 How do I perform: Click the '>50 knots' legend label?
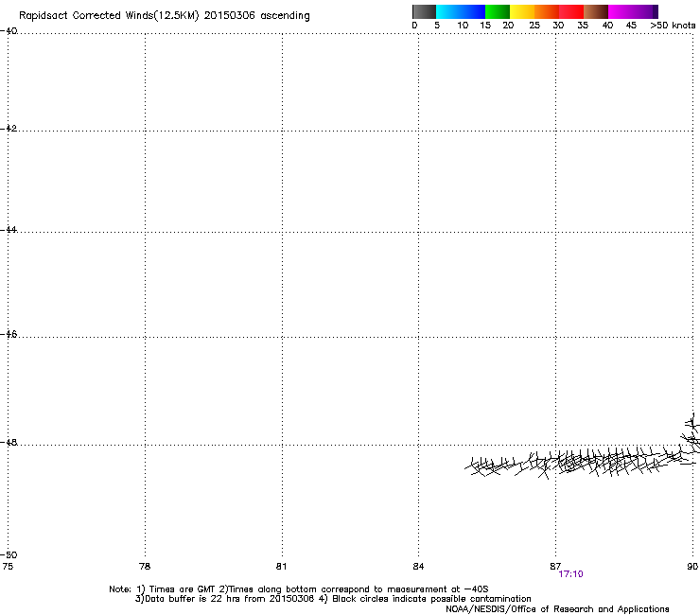point(673,26)
